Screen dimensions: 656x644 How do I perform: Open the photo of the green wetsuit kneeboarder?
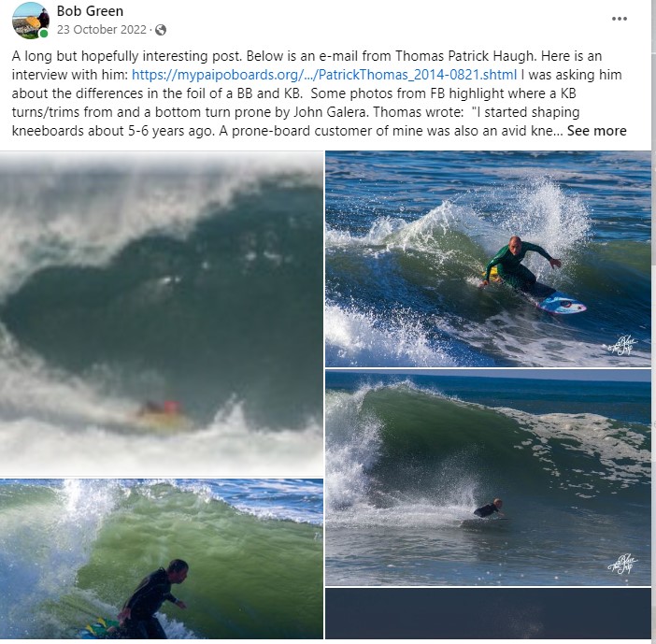(488, 259)
